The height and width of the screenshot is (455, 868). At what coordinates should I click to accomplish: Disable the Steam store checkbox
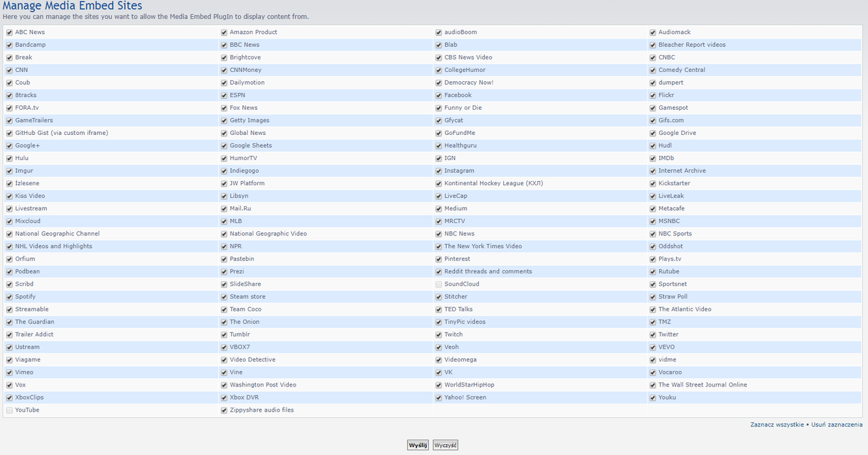[224, 297]
